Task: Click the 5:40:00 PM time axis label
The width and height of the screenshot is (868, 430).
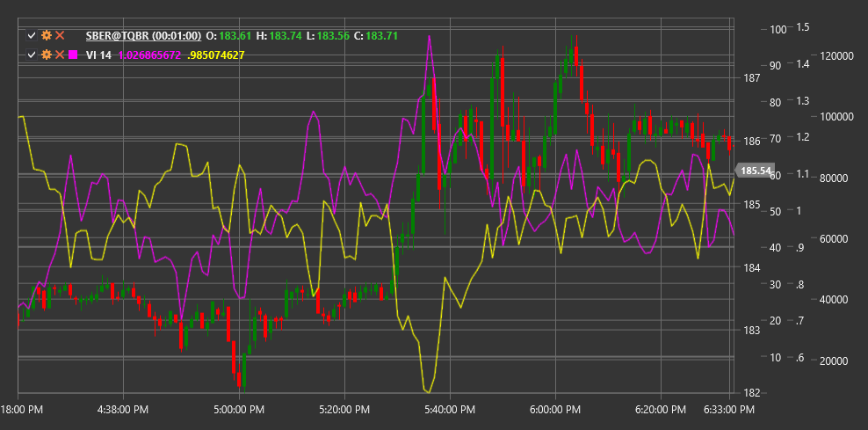Action: point(450,410)
